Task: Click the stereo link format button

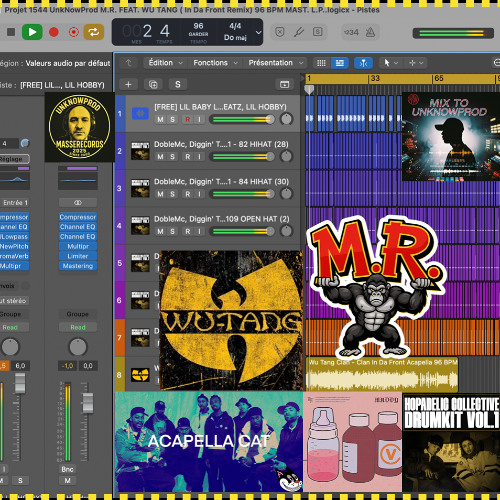Action: [78, 203]
